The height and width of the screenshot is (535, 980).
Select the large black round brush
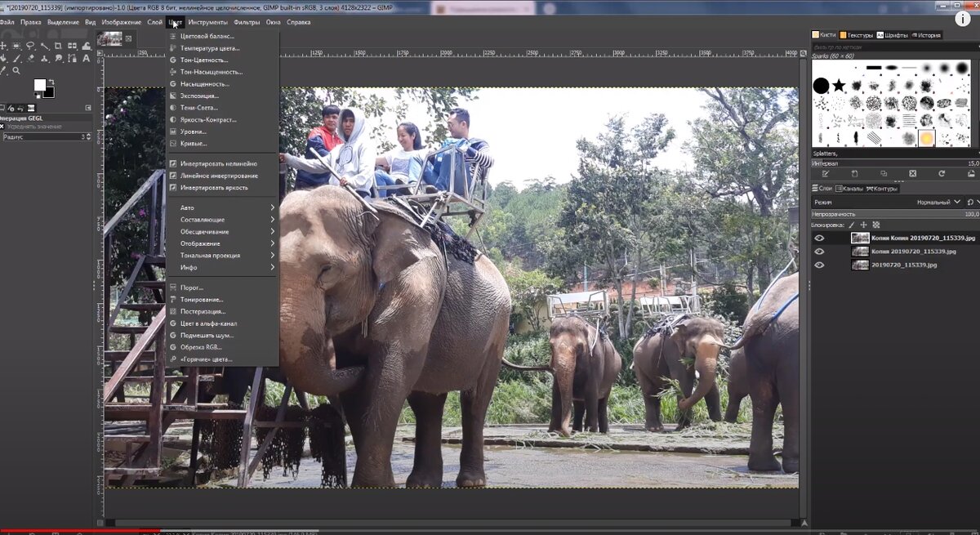tap(821, 85)
